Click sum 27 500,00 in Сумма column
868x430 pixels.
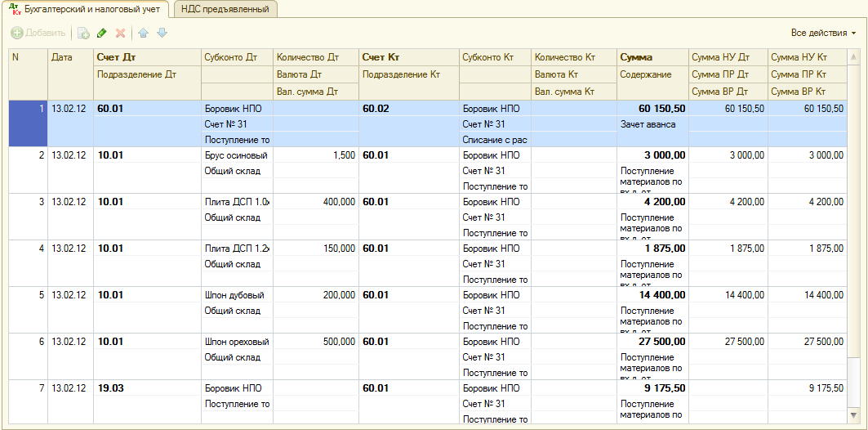coord(652,342)
